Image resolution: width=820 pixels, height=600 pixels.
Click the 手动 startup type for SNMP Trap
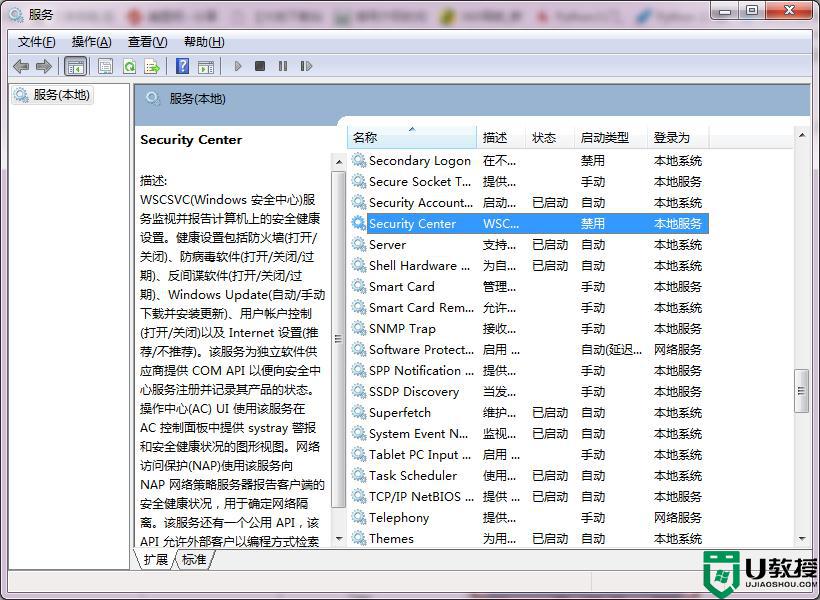[x=593, y=329]
